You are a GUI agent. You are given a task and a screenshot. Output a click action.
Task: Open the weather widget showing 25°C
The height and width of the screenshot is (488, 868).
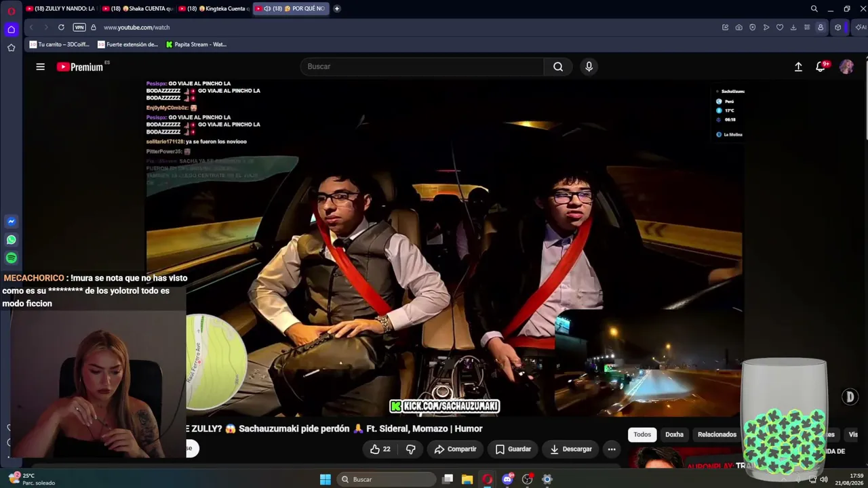pyautogui.click(x=31, y=479)
